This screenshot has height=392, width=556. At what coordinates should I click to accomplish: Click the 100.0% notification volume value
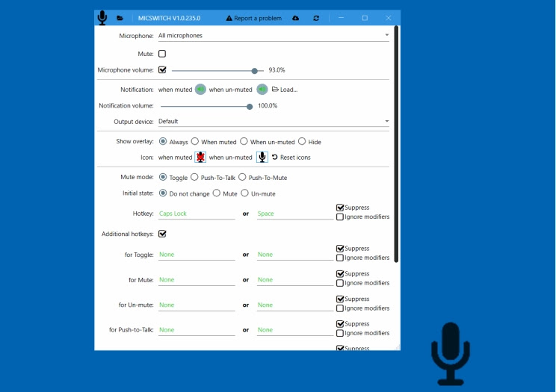268,105
